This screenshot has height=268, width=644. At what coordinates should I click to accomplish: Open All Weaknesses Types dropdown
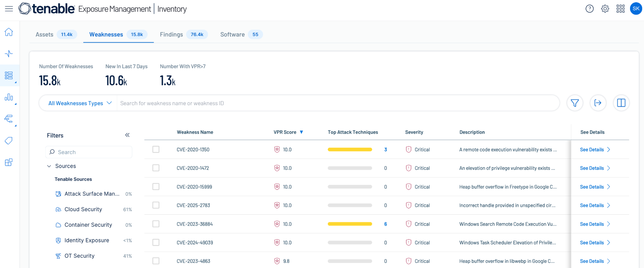(x=80, y=103)
